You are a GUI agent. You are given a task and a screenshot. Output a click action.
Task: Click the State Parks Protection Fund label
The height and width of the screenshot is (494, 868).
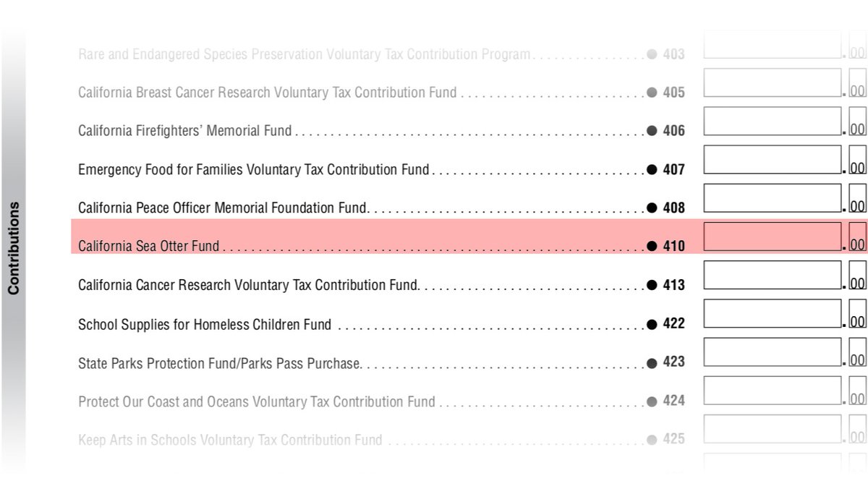click(x=219, y=363)
